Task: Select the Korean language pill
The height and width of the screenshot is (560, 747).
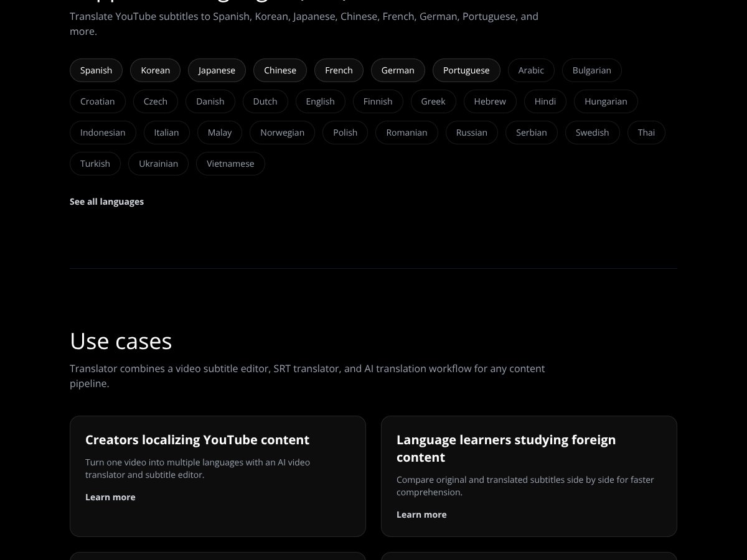Action: click(155, 70)
